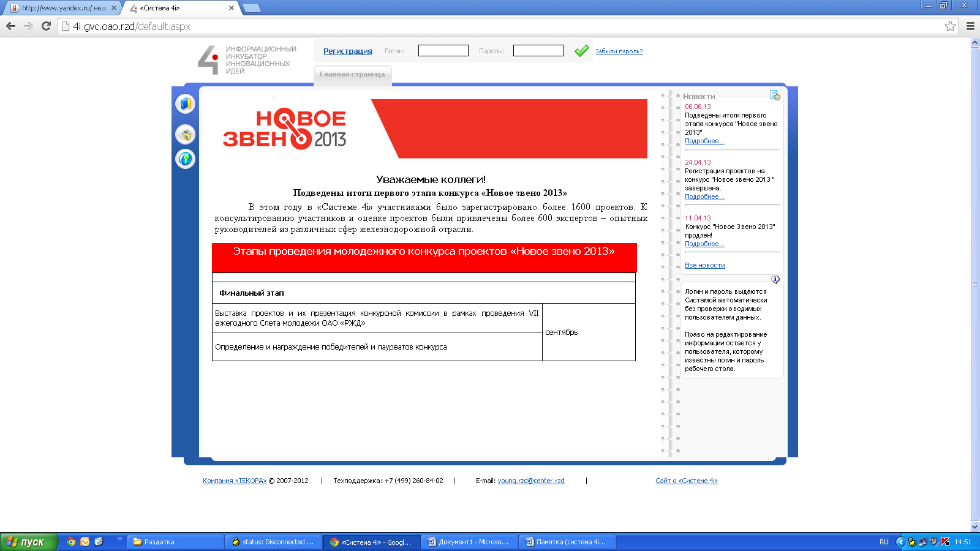
Task: Open the Windows пуск start button
Action: 29,542
